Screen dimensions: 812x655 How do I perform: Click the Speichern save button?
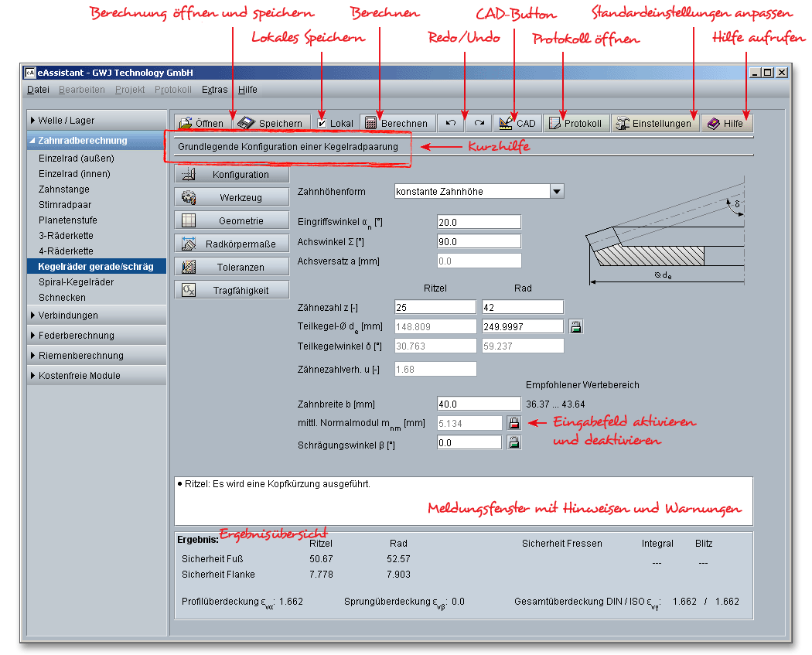pos(271,123)
